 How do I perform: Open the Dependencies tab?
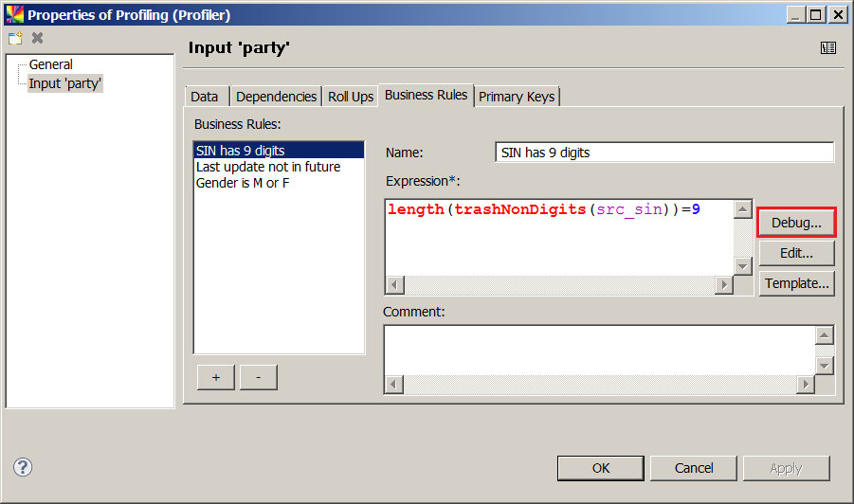point(276,97)
